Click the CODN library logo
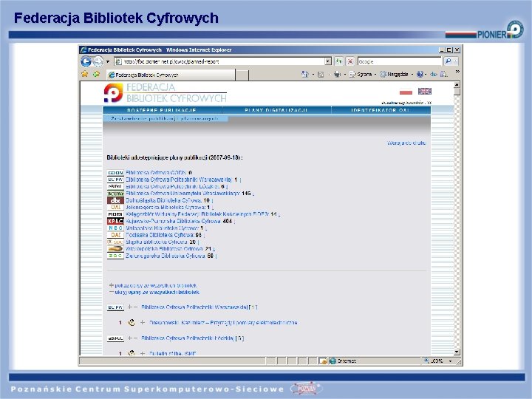 [115, 173]
